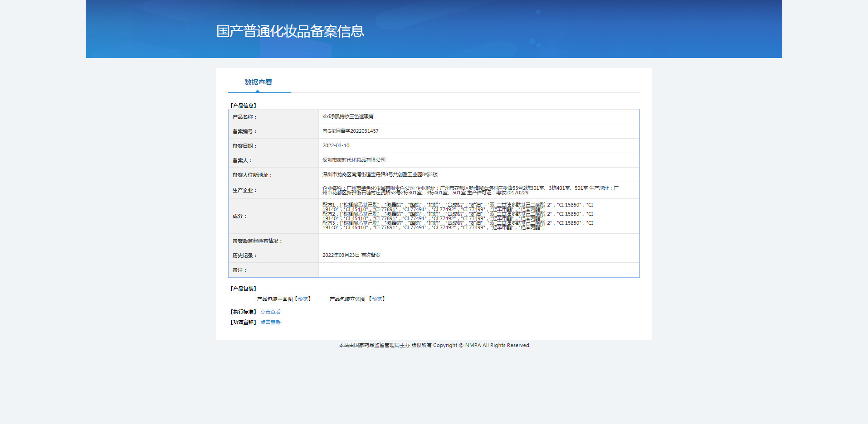Click the NMPA copyright footer text

434,345
